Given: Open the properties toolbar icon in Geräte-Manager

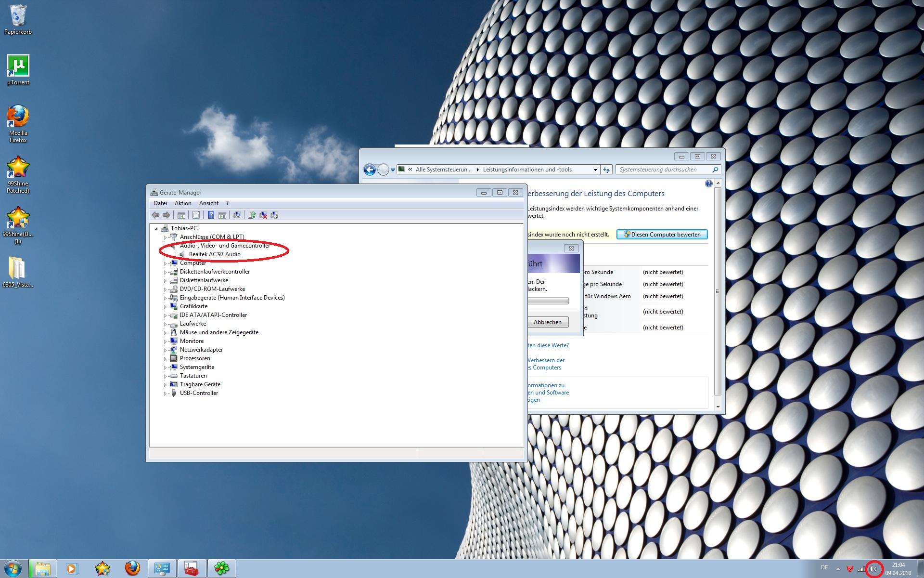Looking at the screenshot, I should (196, 215).
